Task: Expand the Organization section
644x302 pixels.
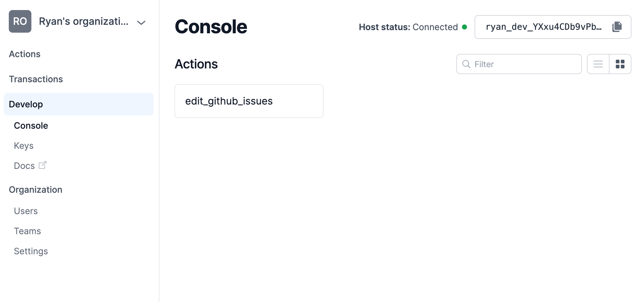Action: coord(35,190)
